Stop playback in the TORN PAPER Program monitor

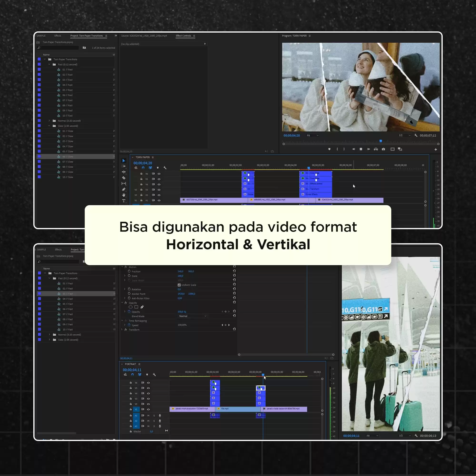361,149
